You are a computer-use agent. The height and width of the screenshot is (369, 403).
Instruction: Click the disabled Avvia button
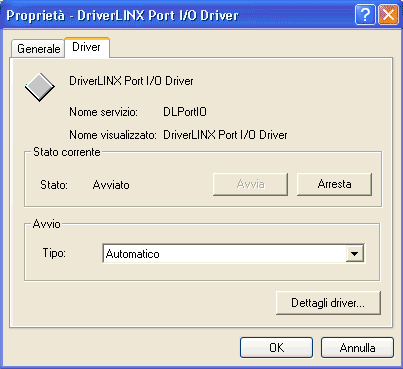[250, 184]
